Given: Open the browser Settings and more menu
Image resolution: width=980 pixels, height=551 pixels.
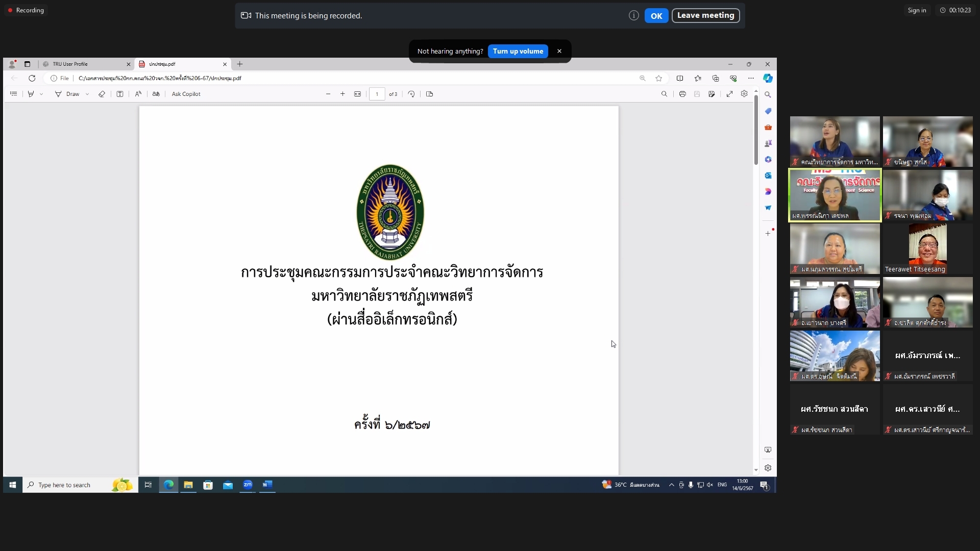Looking at the screenshot, I should click(x=751, y=78).
